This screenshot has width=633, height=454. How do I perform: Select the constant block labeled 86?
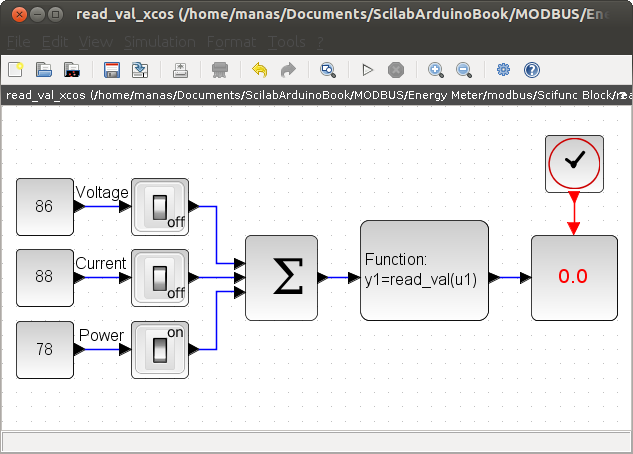[45, 207]
